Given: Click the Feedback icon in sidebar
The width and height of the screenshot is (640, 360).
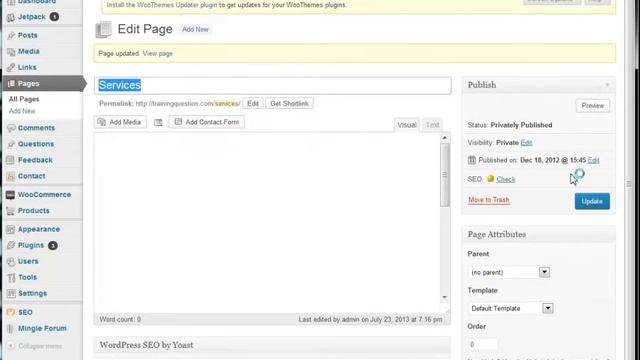Looking at the screenshot, I should click(11, 160).
